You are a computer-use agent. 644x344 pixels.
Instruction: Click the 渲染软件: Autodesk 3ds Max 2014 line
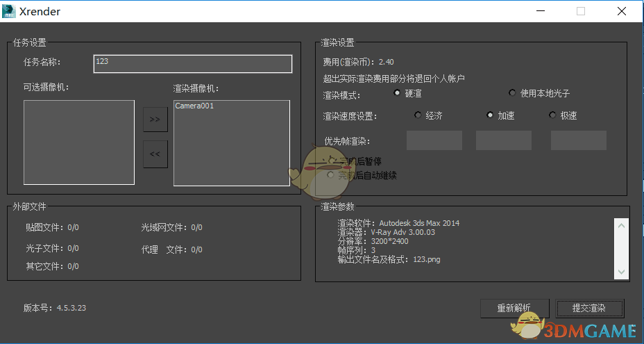tap(398, 223)
